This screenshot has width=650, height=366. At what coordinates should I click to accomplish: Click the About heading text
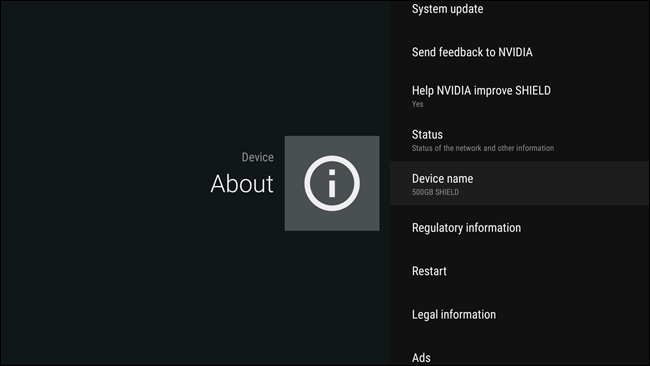(x=242, y=183)
